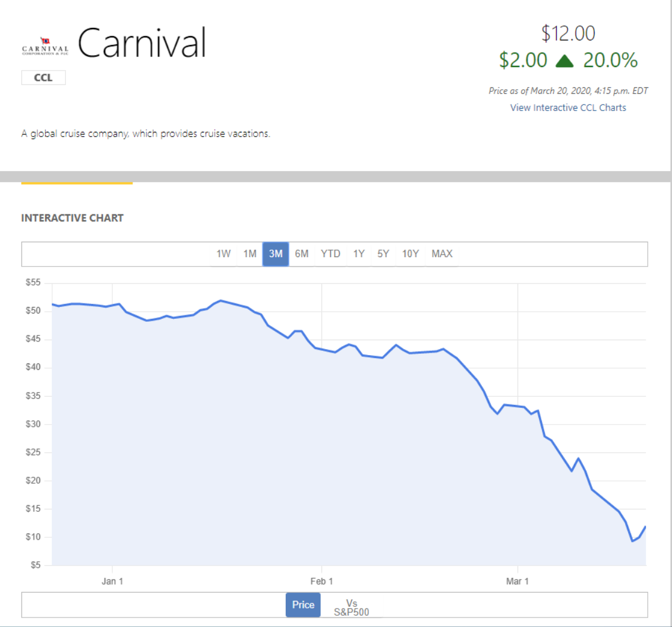The width and height of the screenshot is (672, 627).
Task: Click the Mar 1 label on chart axis
Action: click(518, 581)
